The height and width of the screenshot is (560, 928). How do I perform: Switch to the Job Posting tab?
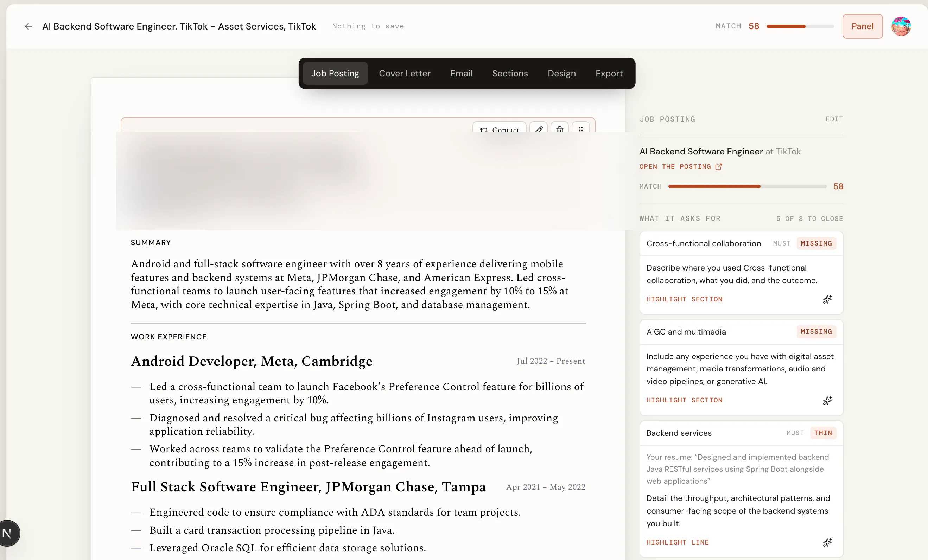click(x=335, y=74)
